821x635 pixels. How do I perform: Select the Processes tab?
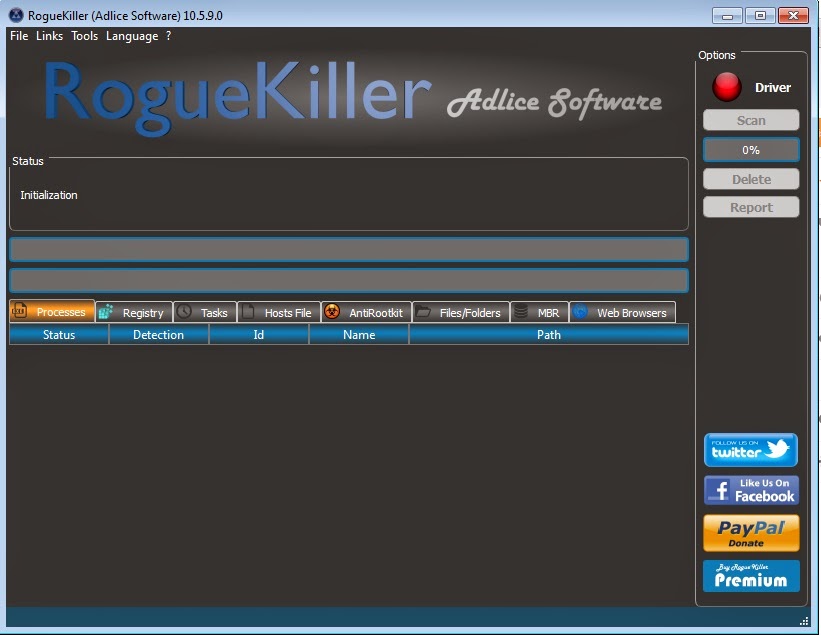(x=52, y=311)
